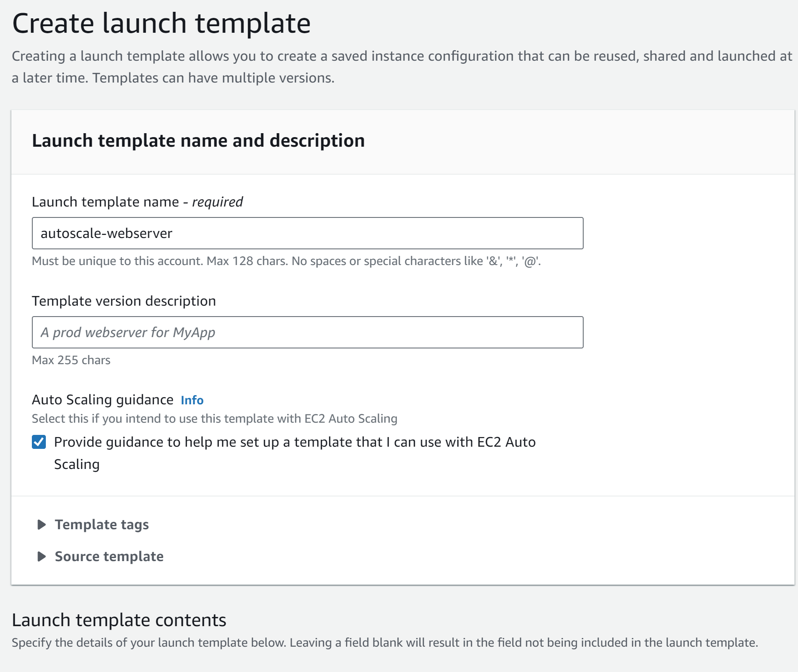Click the 'Must be unique to this account' hint
Viewport: 798px width, 672px height.
pyautogui.click(x=286, y=261)
